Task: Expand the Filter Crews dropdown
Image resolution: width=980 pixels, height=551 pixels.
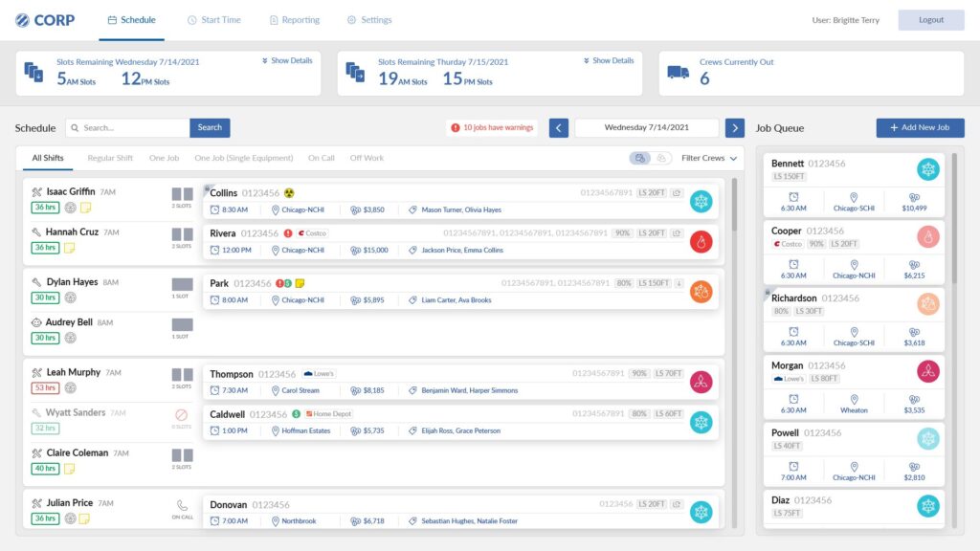Action: coord(709,158)
